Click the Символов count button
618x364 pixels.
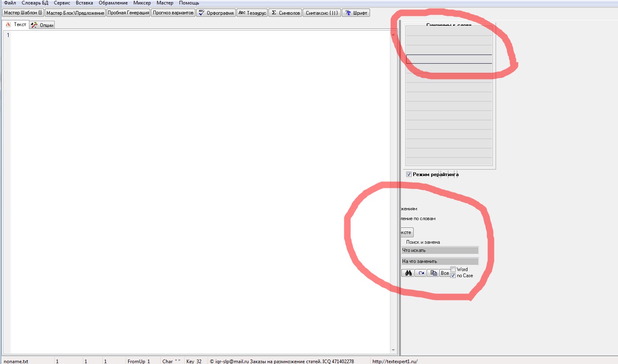[285, 13]
